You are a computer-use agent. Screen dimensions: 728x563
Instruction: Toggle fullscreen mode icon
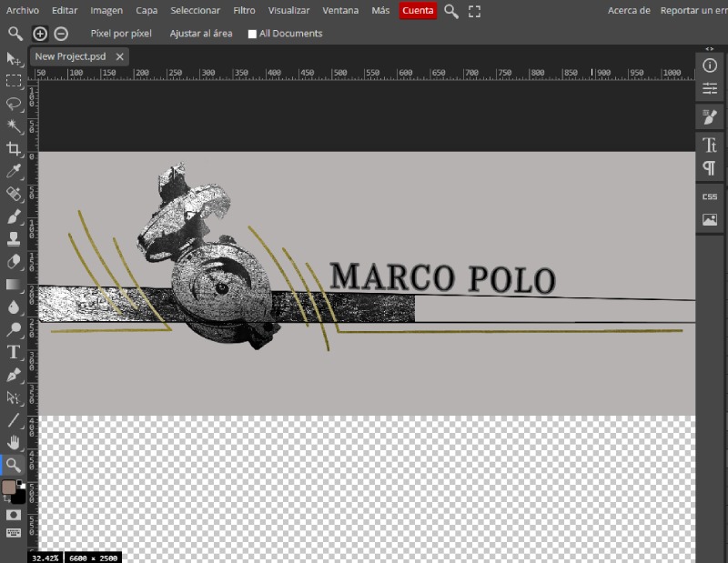click(474, 11)
